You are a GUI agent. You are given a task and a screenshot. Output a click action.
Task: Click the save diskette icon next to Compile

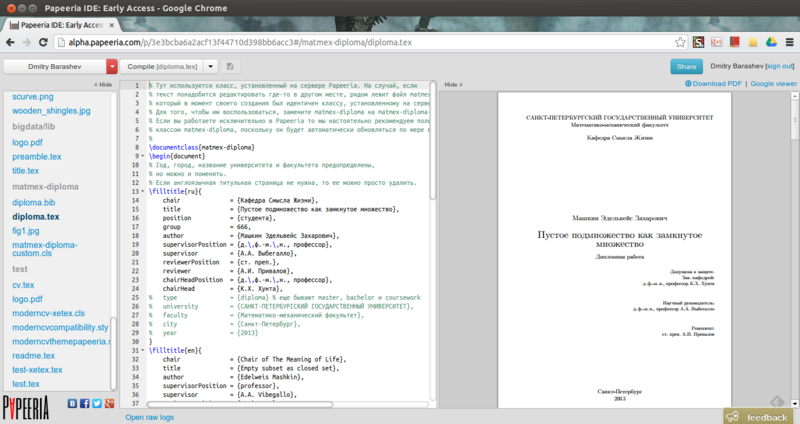(230, 66)
